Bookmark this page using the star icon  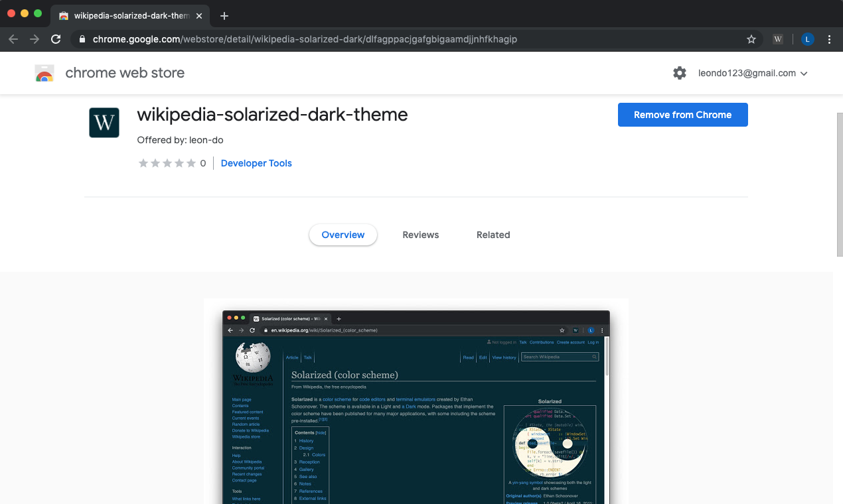751,39
